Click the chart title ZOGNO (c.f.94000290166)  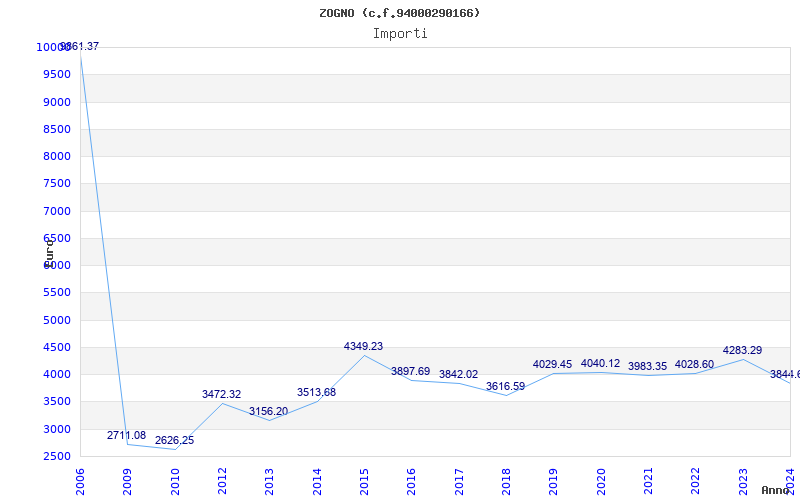click(x=399, y=13)
